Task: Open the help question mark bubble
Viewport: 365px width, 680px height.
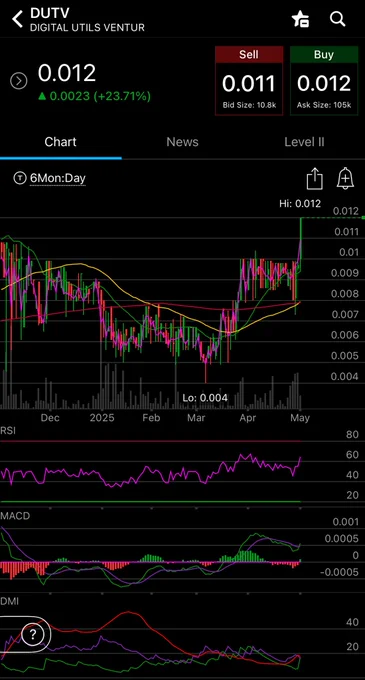Action: pyautogui.click(x=33, y=634)
